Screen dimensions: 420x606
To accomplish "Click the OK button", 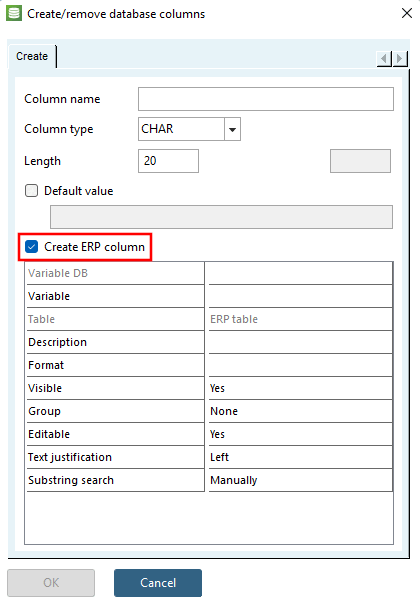I will [51, 582].
